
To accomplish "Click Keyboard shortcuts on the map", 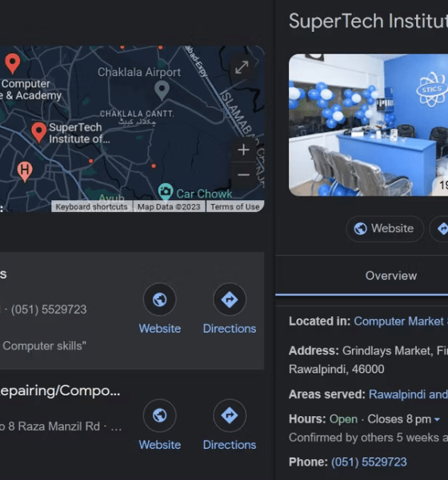I will coord(91,207).
